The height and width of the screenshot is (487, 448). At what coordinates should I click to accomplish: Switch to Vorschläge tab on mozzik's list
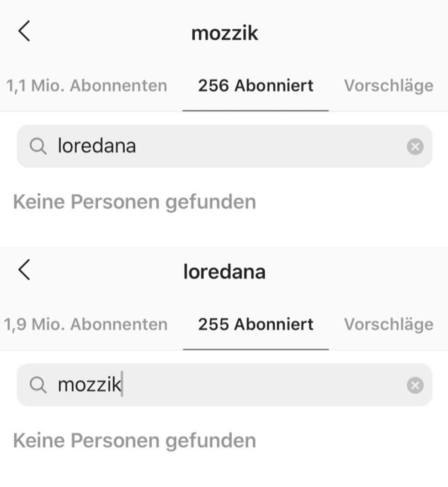389,86
